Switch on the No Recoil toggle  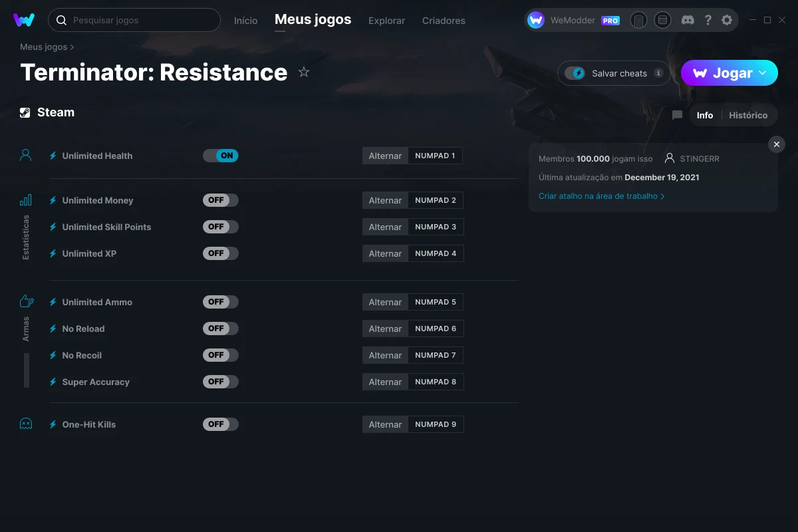point(221,355)
